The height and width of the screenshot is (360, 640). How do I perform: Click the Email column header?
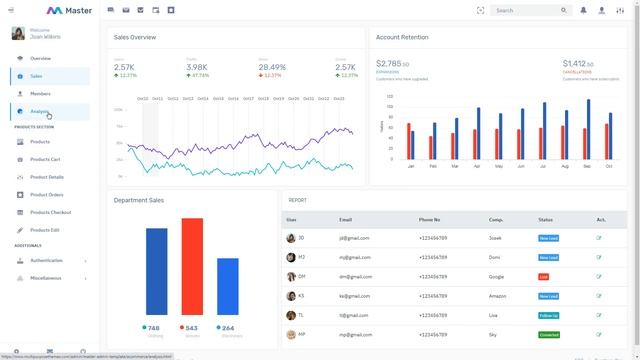coord(345,220)
